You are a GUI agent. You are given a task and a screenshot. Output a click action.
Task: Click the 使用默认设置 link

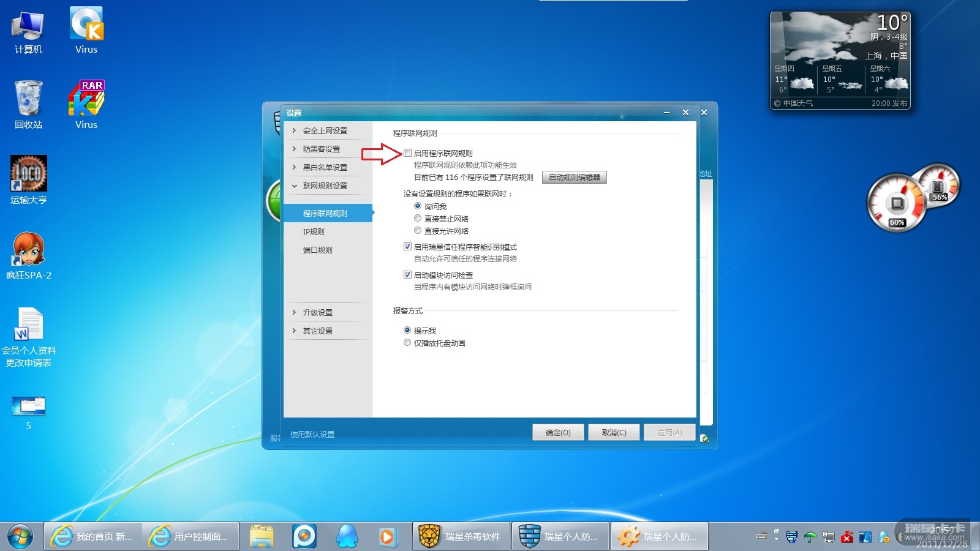point(312,434)
